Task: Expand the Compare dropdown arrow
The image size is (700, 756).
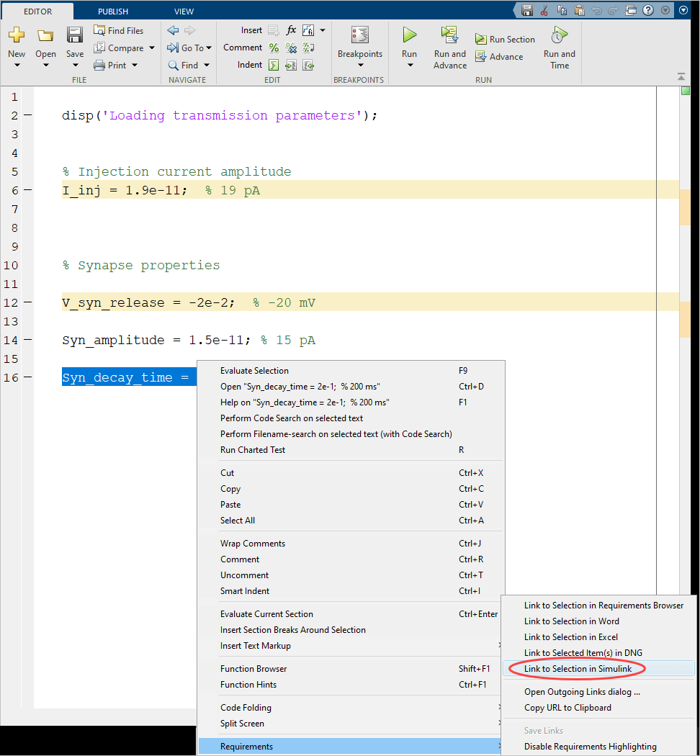Action: click(152, 48)
